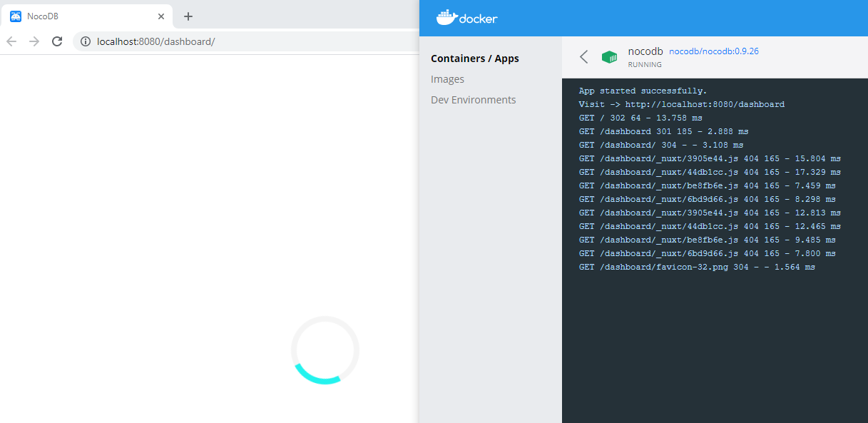Open the Containers / Apps section

click(475, 58)
